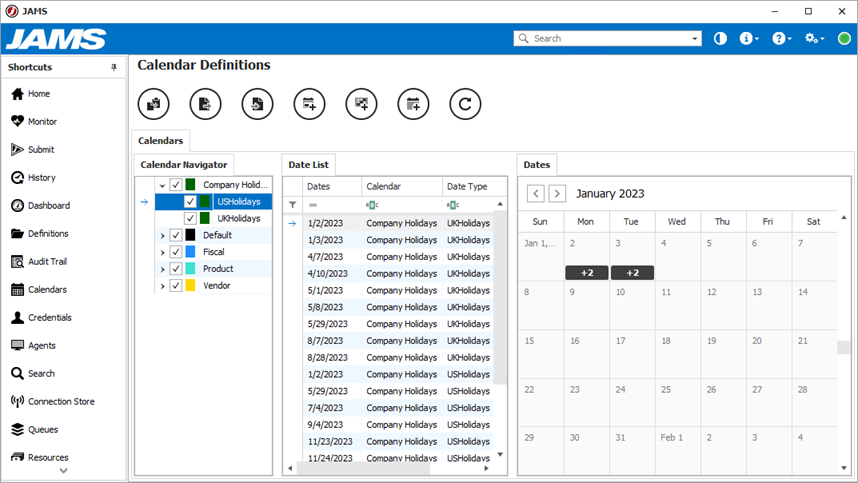This screenshot has width=858, height=483.
Task: Expand the Product calendar node
Action: click(x=162, y=269)
